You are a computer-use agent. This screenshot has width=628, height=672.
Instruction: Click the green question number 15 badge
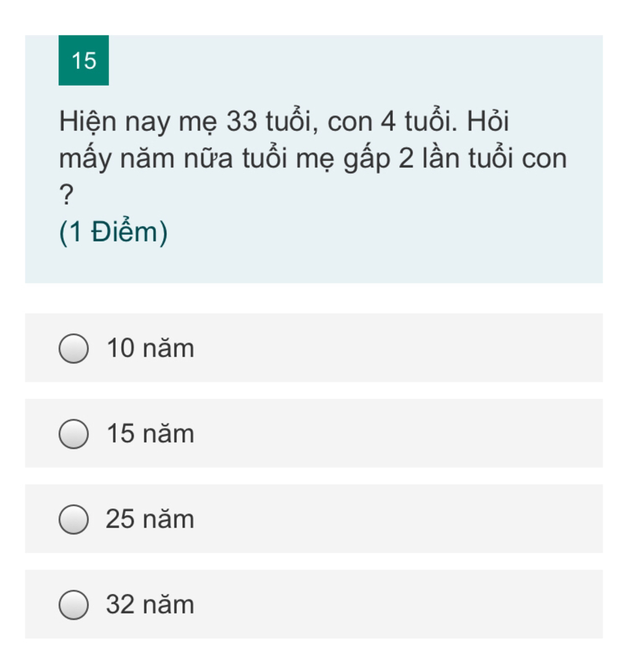83,60
